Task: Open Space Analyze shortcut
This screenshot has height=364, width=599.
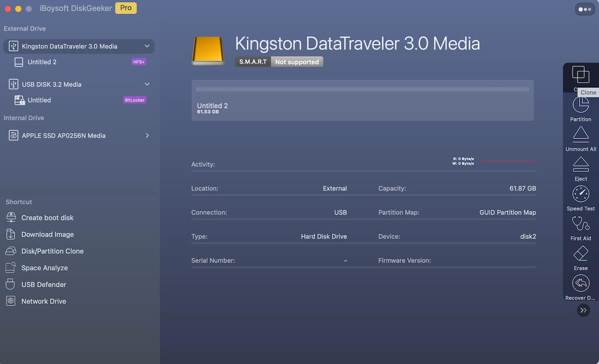Action: point(44,268)
